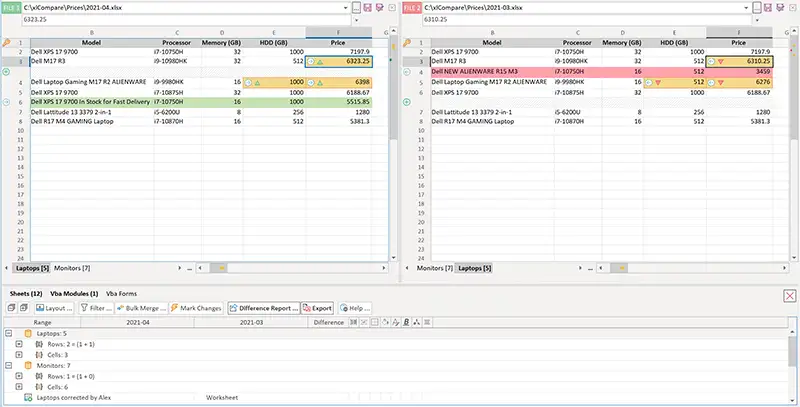
Task: Save File 2 with the floppy icon
Action: (768, 8)
